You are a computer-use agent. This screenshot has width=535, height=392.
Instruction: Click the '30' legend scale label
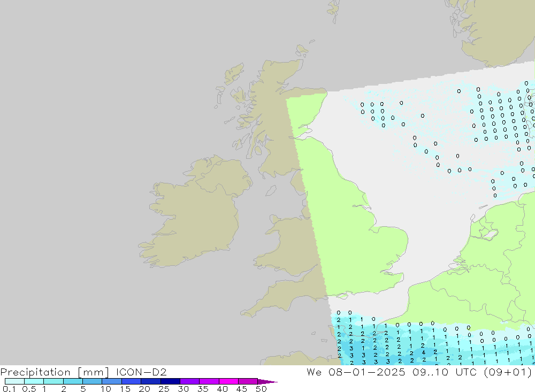pyautogui.click(x=183, y=389)
